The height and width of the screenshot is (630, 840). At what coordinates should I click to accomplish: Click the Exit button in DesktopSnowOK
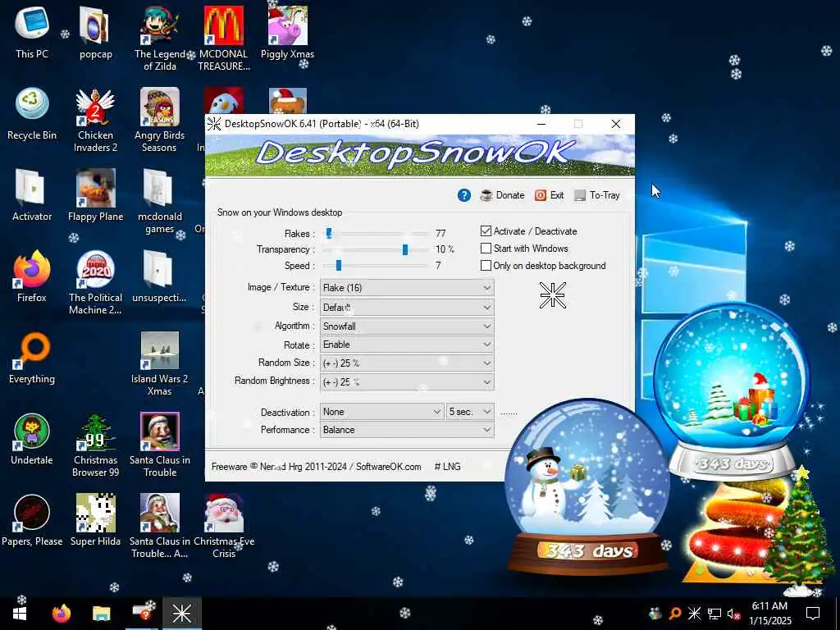tap(549, 195)
